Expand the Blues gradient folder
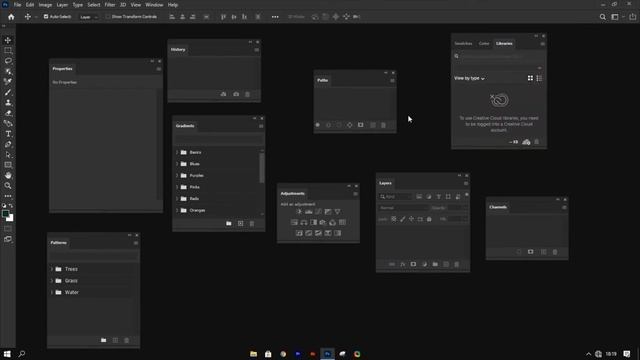The width and height of the screenshot is (640, 360). [177, 164]
